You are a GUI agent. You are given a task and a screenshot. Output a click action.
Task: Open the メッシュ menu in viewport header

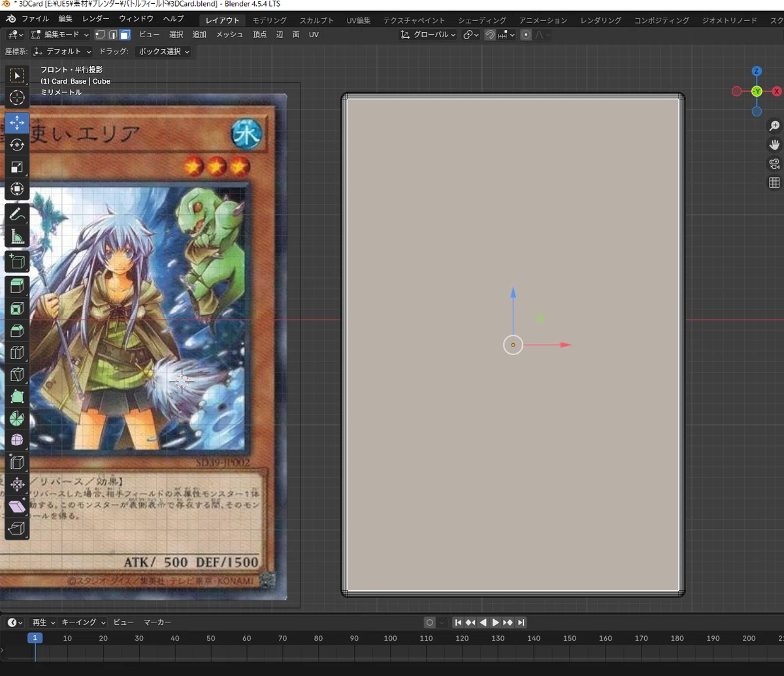[x=229, y=35]
